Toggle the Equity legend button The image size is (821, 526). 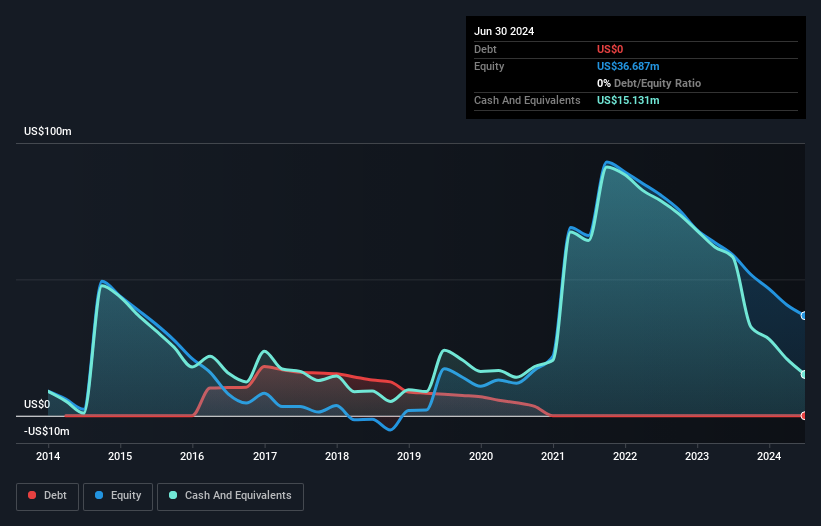pos(118,496)
